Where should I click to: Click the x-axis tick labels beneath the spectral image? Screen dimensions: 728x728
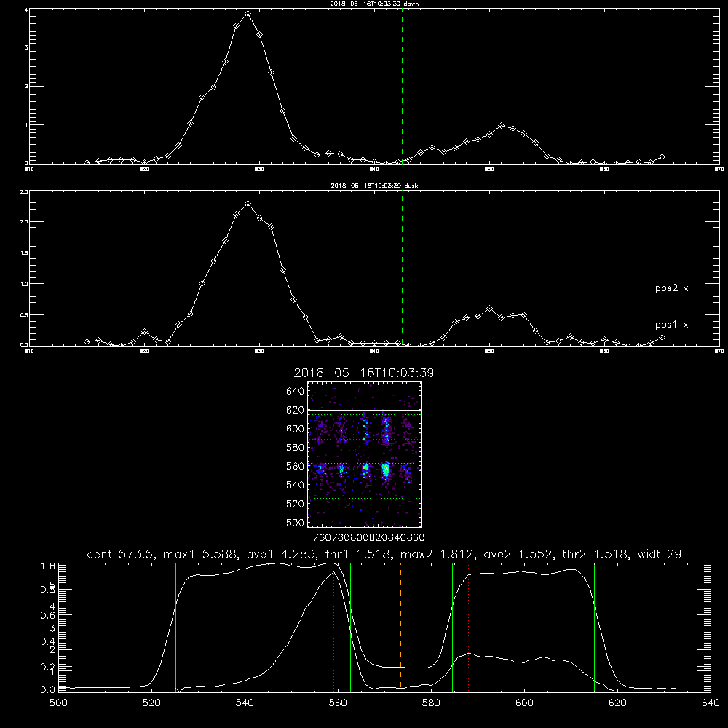click(368, 537)
